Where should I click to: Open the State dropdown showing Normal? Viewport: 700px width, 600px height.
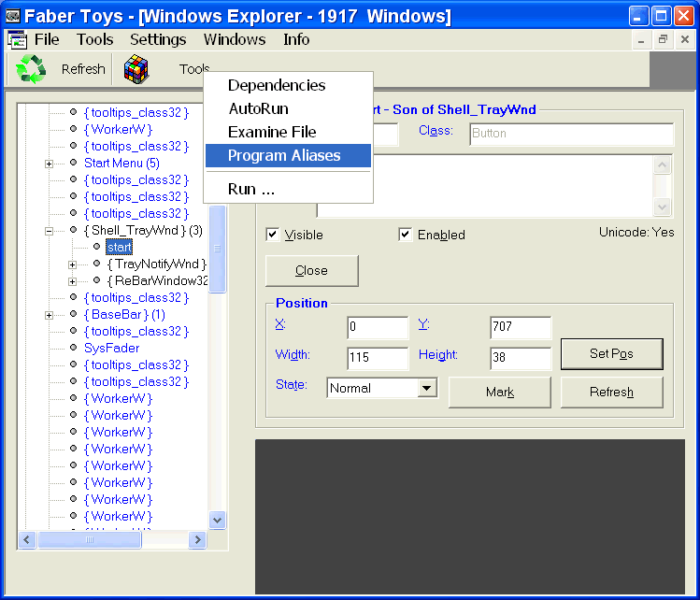427,388
